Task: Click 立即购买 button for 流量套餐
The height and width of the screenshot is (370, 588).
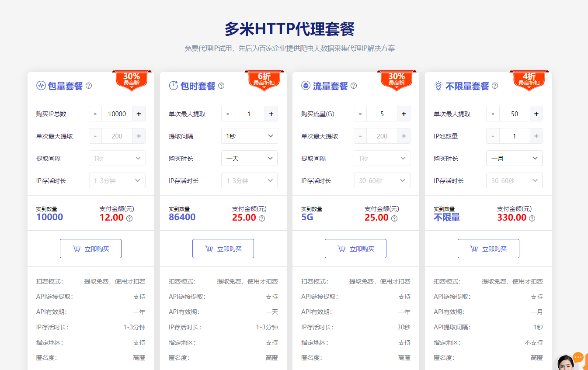Action: point(355,249)
